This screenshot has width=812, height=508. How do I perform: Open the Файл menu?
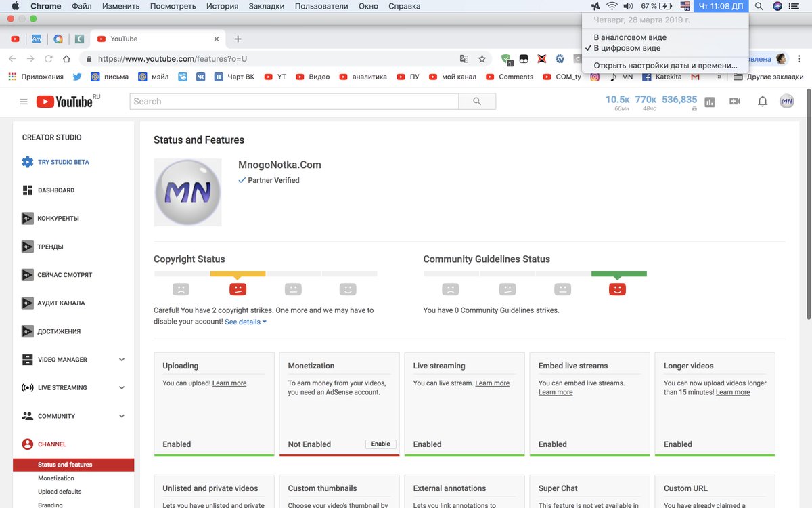[x=81, y=6]
